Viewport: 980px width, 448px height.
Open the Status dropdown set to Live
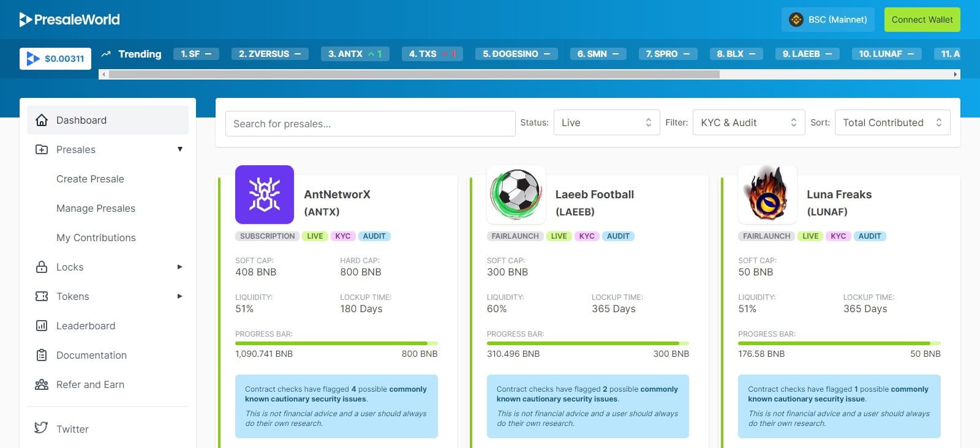point(606,122)
